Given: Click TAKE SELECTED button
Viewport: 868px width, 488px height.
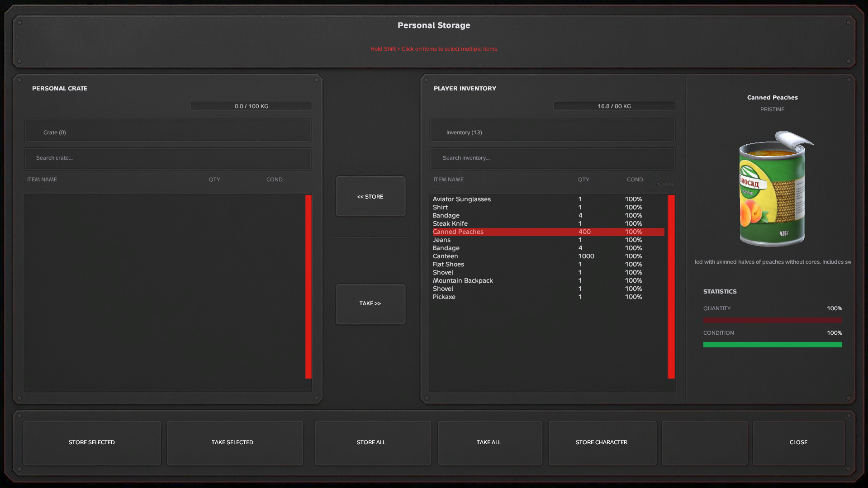Looking at the screenshot, I should [x=235, y=443].
